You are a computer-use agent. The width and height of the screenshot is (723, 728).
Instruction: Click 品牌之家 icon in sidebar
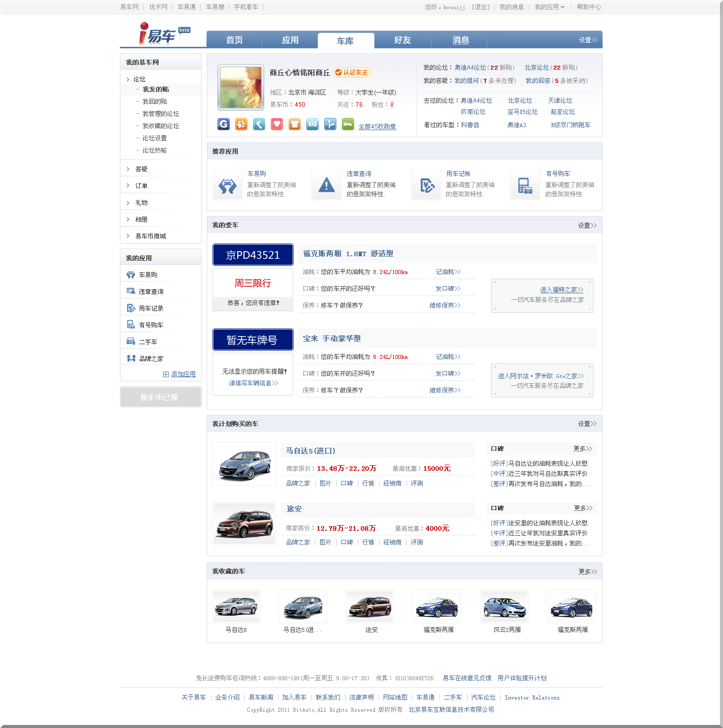tap(131, 358)
